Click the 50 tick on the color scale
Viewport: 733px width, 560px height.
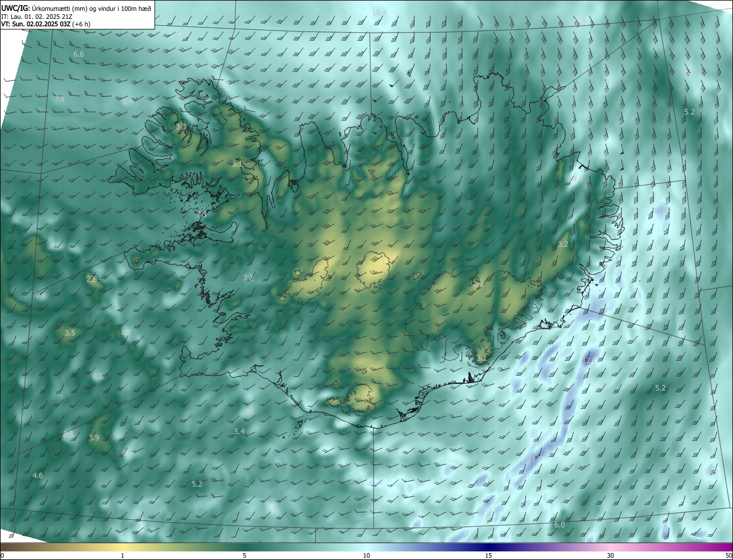(x=728, y=555)
